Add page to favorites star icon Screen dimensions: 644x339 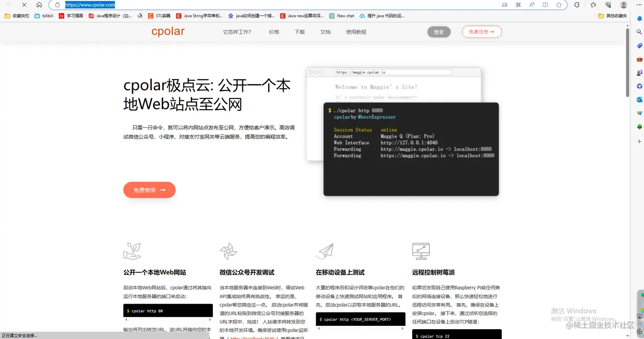tap(559, 5)
